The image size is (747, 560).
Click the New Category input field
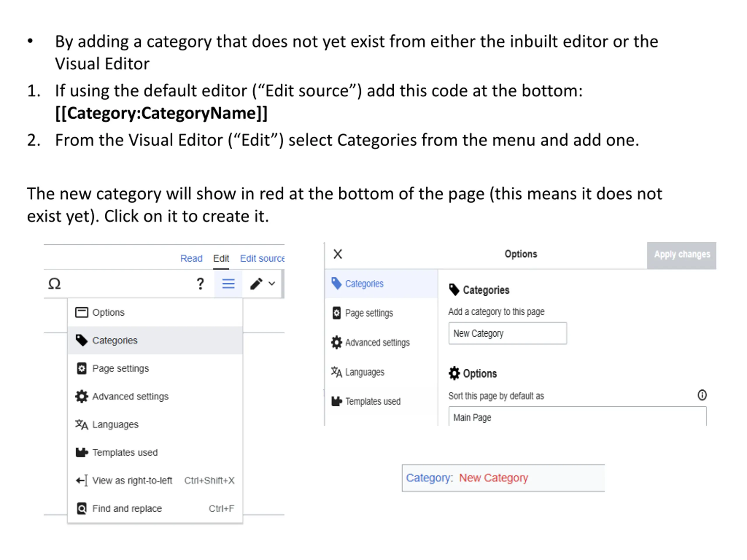point(507,333)
